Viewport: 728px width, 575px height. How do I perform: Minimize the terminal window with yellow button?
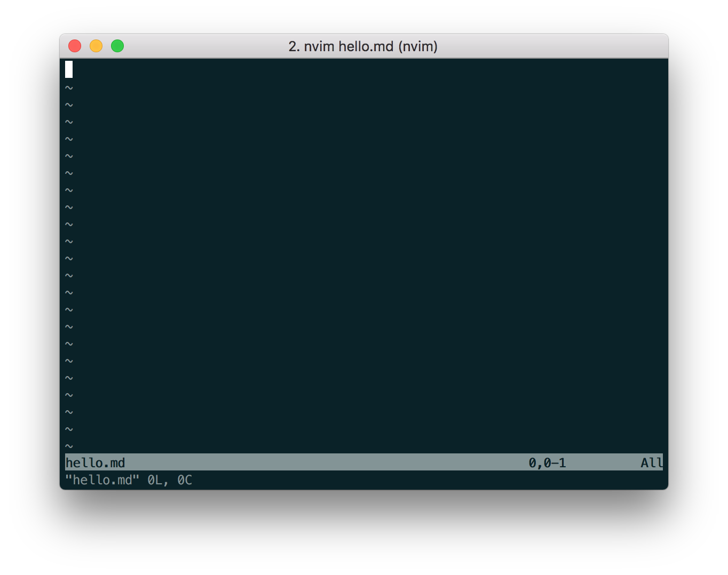pyautogui.click(x=96, y=46)
